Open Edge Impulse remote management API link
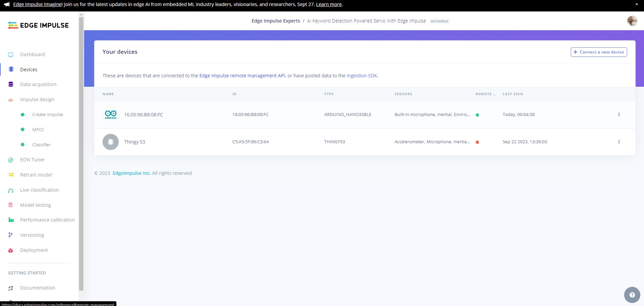Image resolution: width=644 pixels, height=306 pixels. (x=242, y=76)
